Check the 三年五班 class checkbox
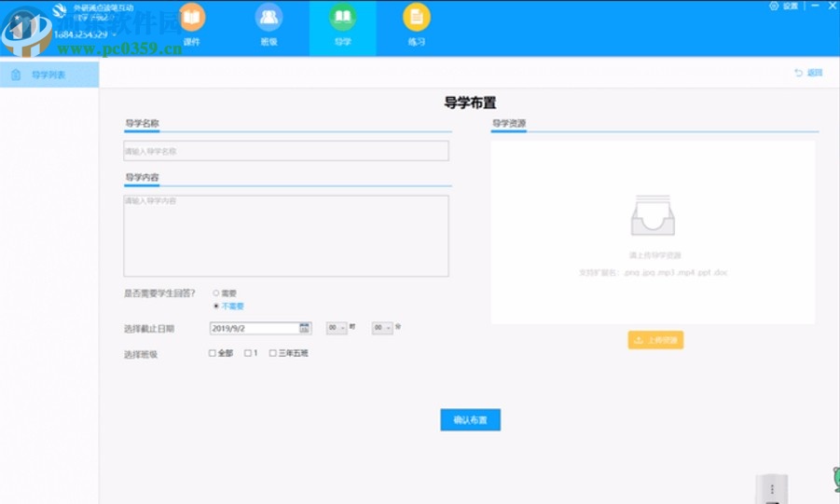840x504 pixels. (272, 353)
